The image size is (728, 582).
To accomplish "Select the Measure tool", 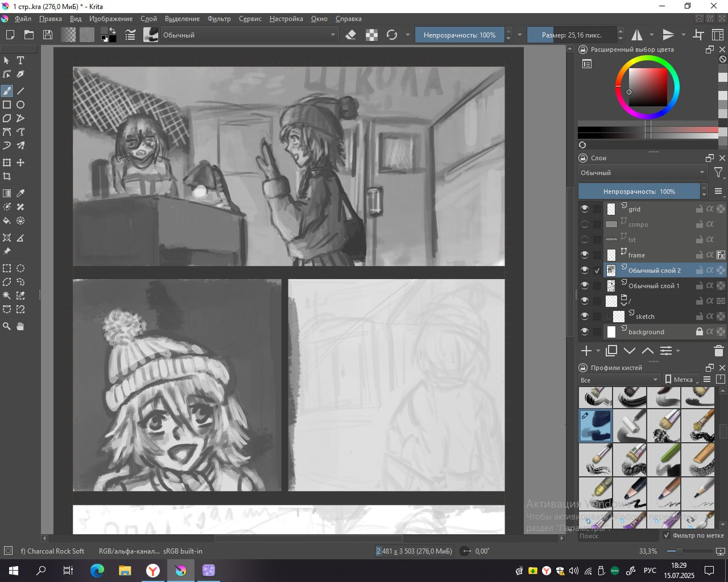I will (20, 238).
